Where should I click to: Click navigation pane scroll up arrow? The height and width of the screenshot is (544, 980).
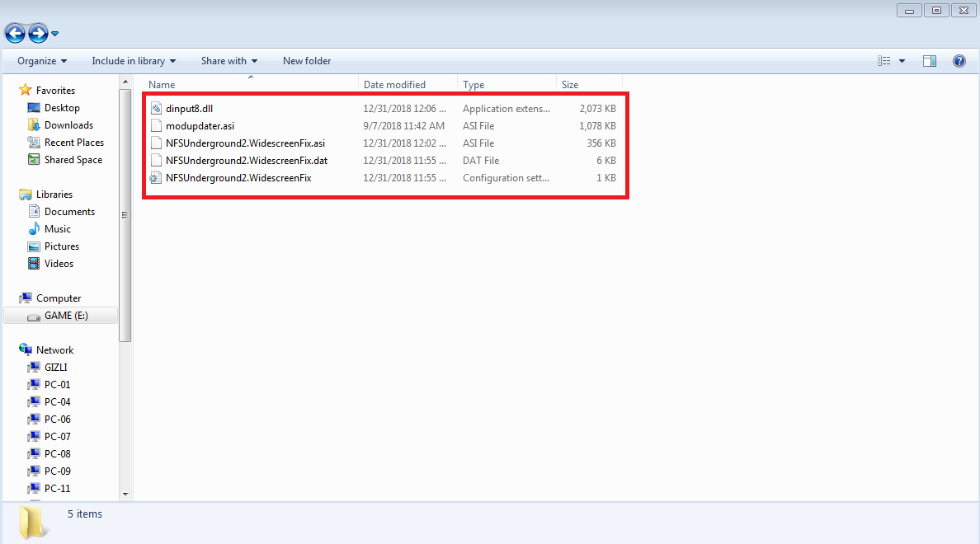click(125, 82)
